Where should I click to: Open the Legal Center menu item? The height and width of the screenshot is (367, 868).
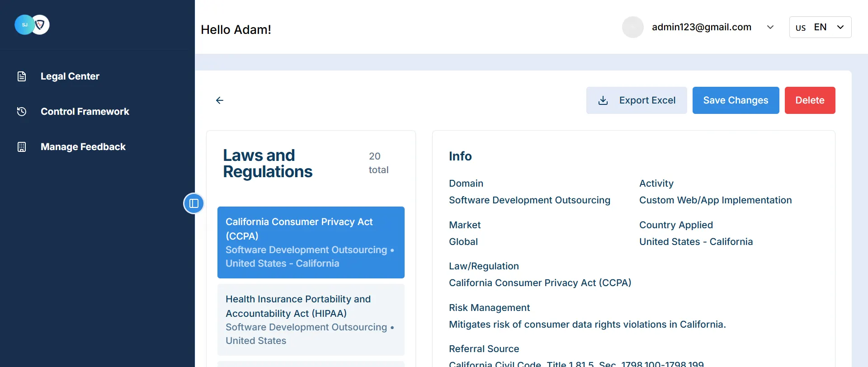[70, 76]
